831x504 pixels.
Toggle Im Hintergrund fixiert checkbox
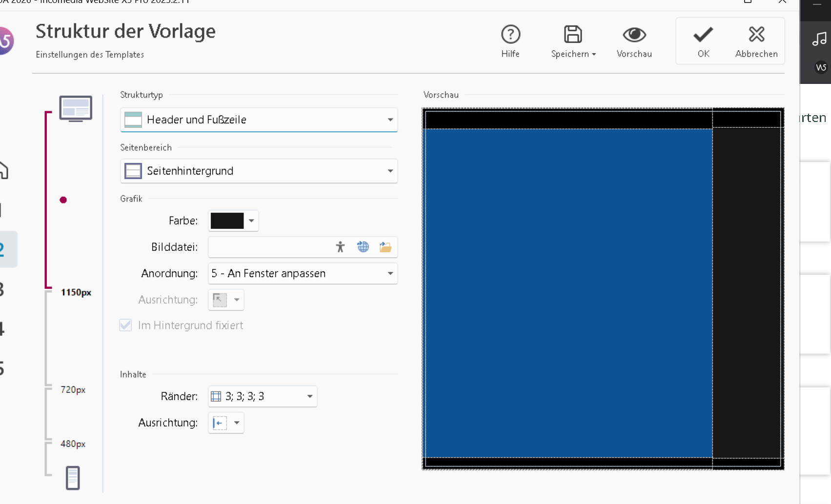(x=126, y=325)
